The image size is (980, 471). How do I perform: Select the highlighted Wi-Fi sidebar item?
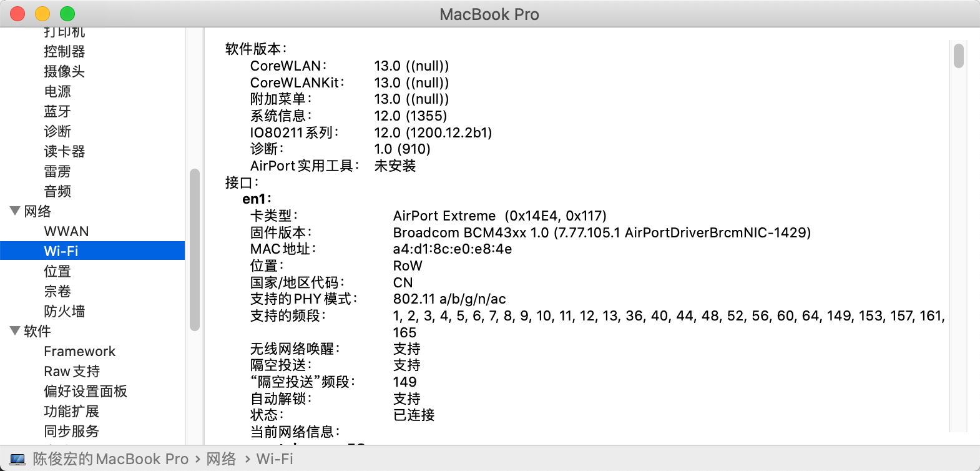pos(92,251)
